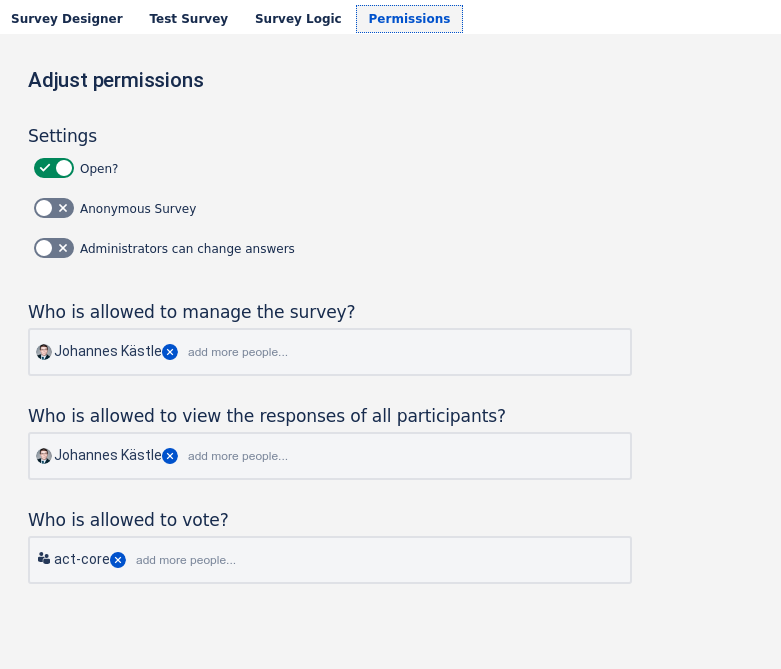
Task: Click the act-core group name
Action: [82, 559]
